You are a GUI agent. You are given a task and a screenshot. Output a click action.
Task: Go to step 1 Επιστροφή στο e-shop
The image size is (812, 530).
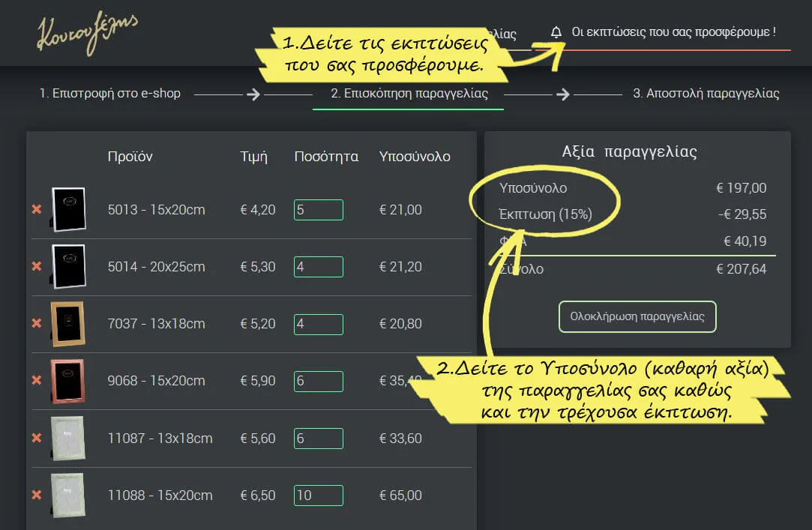click(110, 94)
